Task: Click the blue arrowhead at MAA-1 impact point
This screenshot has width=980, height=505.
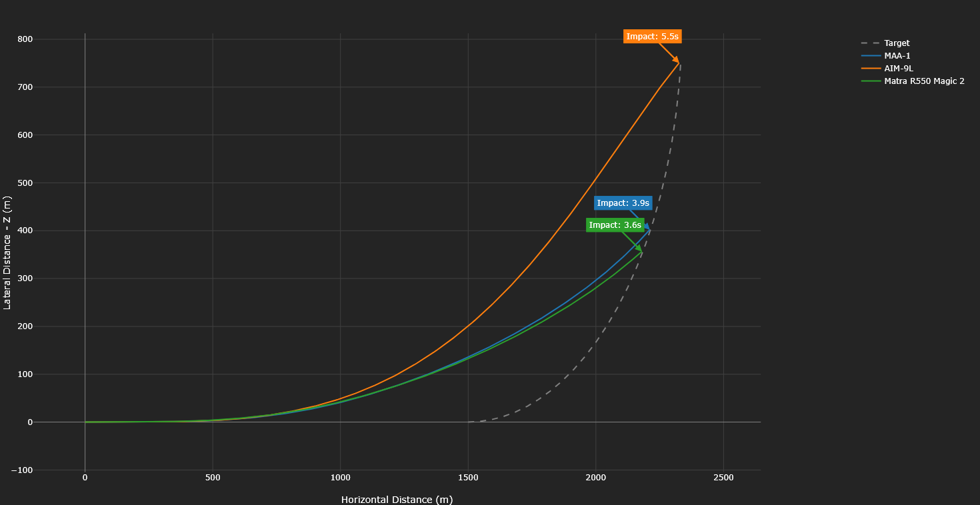Action: pos(647,227)
